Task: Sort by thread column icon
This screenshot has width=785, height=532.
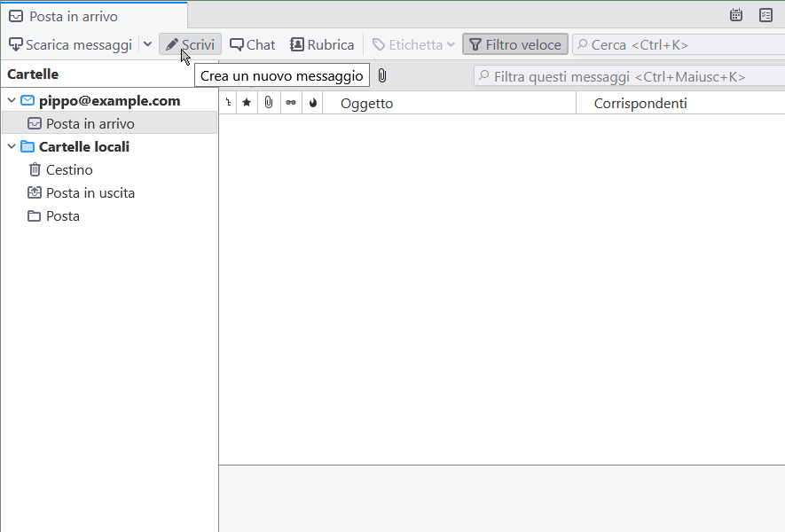Action: pyautogui.click(x=228, y=103)
